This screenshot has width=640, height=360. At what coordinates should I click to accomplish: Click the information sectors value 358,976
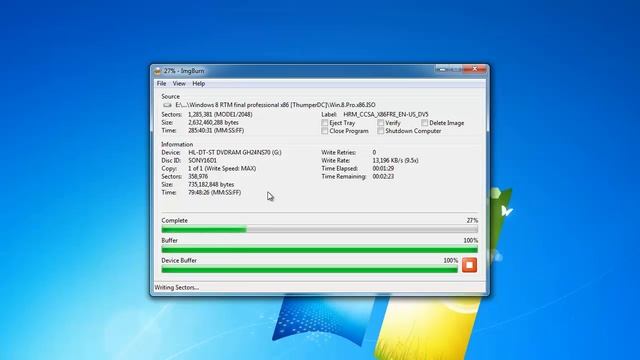198,177
